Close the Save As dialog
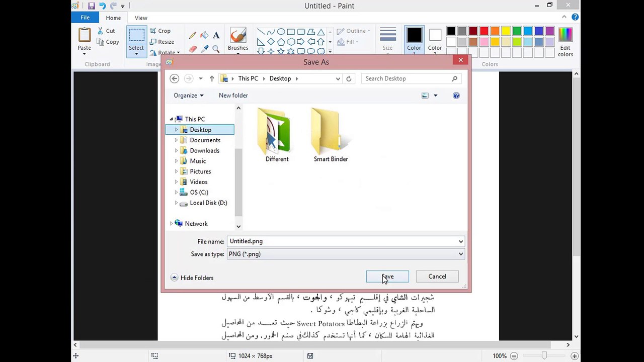 460,60
